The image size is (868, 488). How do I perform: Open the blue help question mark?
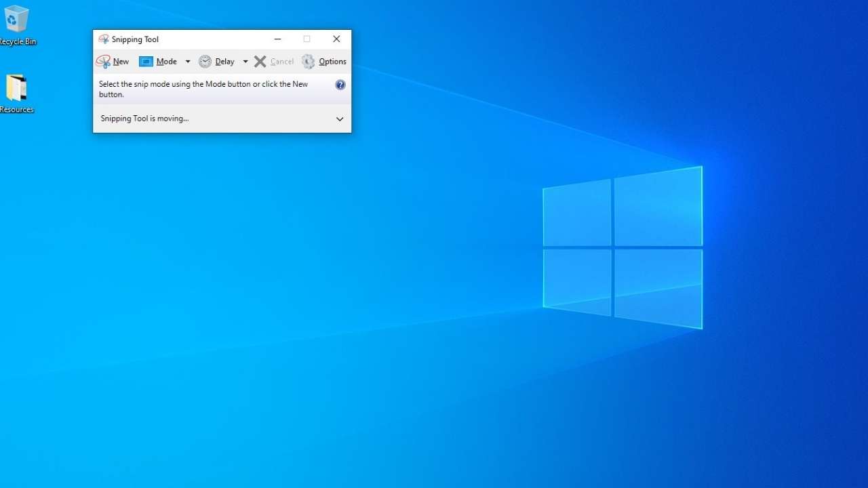pyautogui.click(x=341, y=85)
